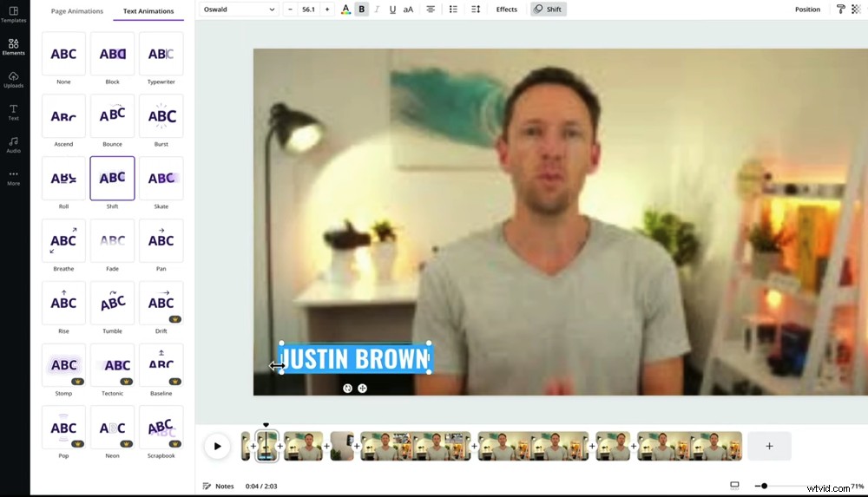Switch to Text Animations tab

click(148, 11)
